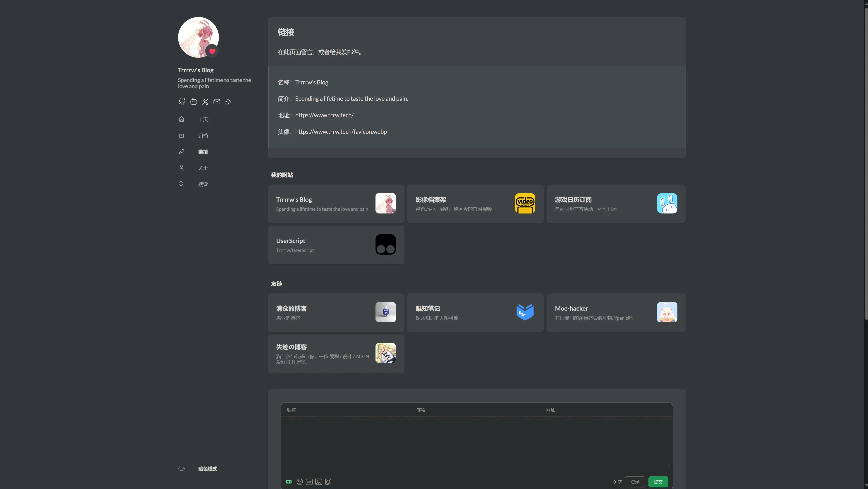Open the GitHub profile icon

point(182,101)
